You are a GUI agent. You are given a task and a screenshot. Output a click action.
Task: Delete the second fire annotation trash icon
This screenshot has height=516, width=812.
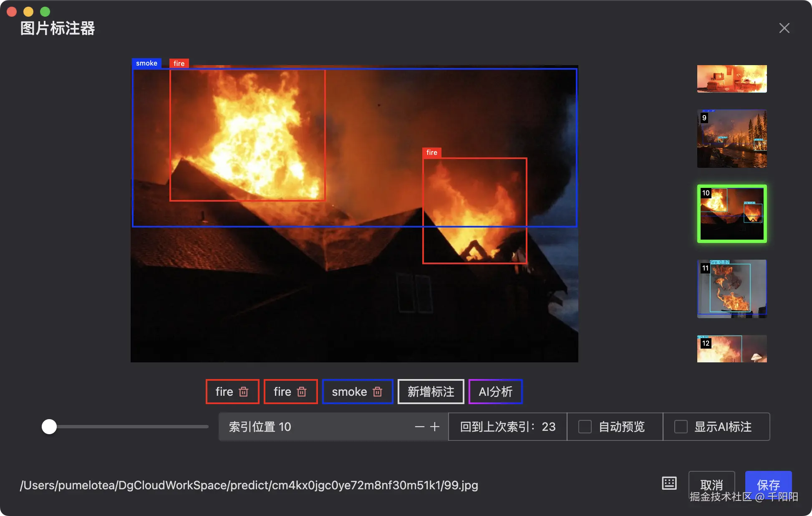pyautogui.click(x=302, y=392)
